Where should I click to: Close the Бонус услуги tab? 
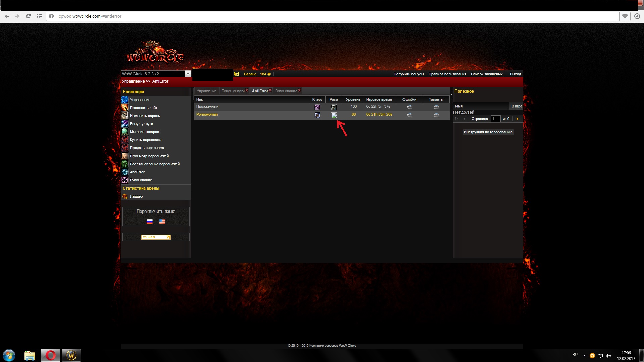point(247,90)
